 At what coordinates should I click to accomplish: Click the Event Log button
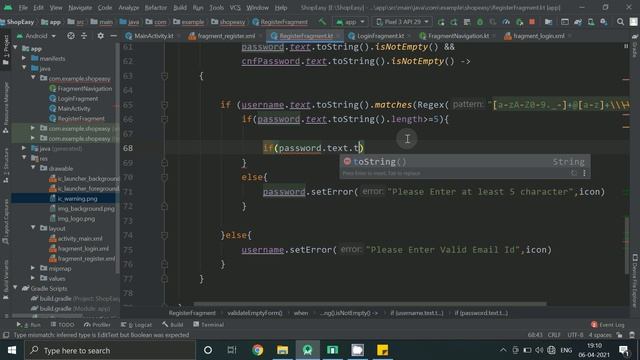click(607, 325)
